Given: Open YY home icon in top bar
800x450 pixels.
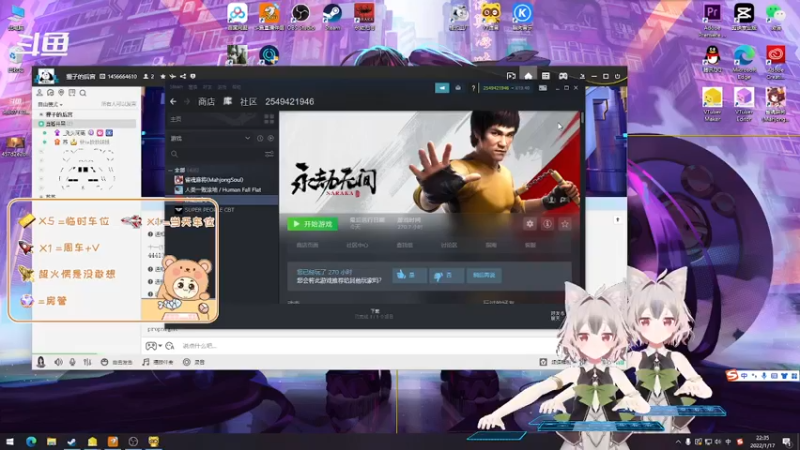Looking at the screenshot, I should point(528,76).
